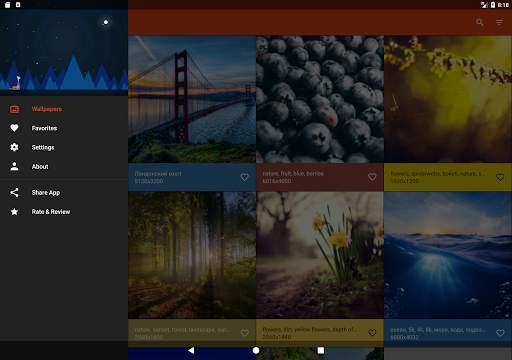Choose Share App from the drawer
Viewport: 512px width, 360px height.
point(64,192)
